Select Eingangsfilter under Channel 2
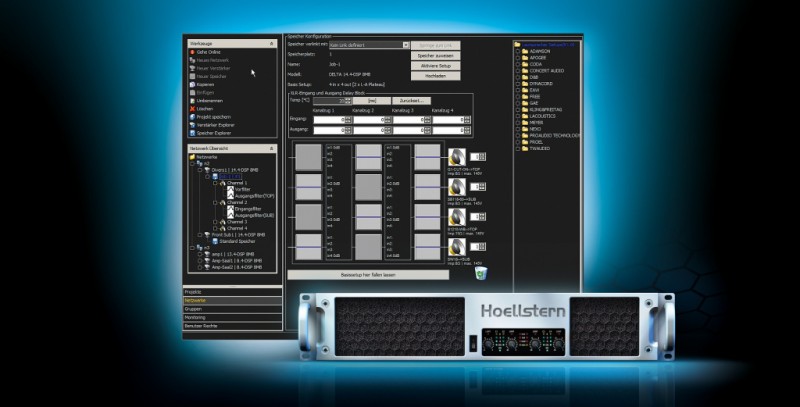 point(244,209)
